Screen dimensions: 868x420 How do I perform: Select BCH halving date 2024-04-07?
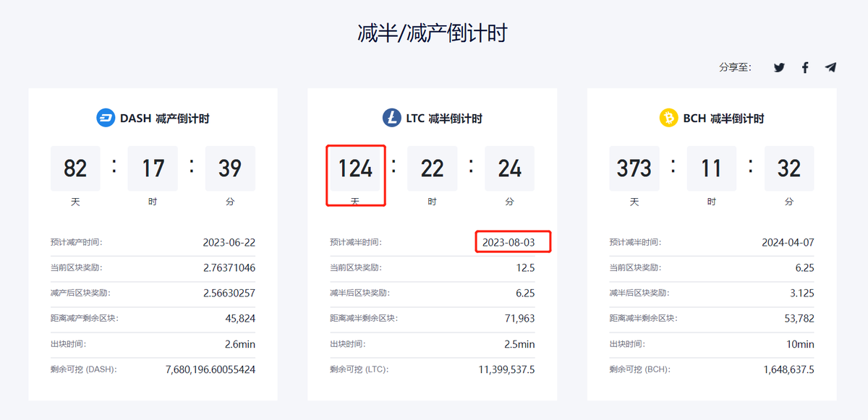(788, 243)
